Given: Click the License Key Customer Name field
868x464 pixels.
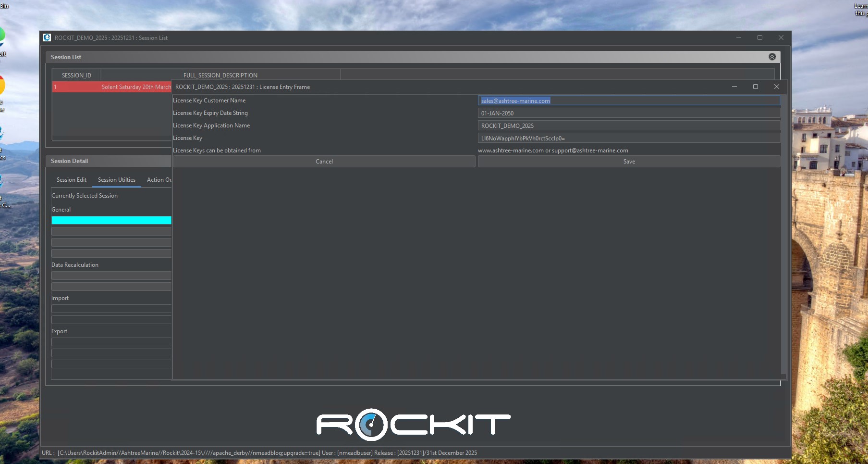Looking at the screenshot, I should point(628,101).
